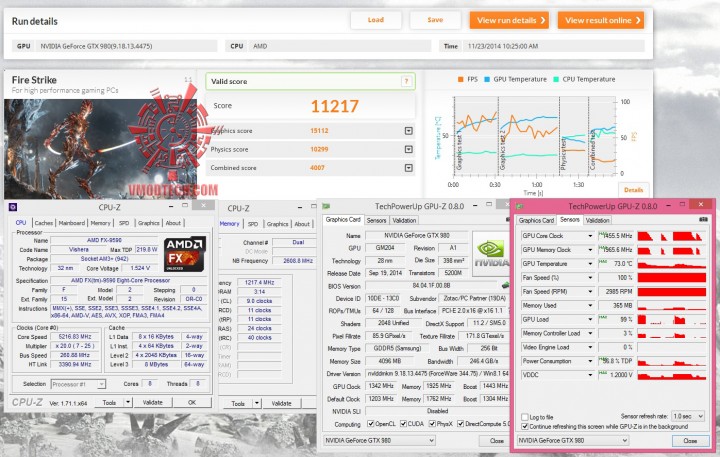Click Close in the GPU-Z Sensors window

[690, 440]
